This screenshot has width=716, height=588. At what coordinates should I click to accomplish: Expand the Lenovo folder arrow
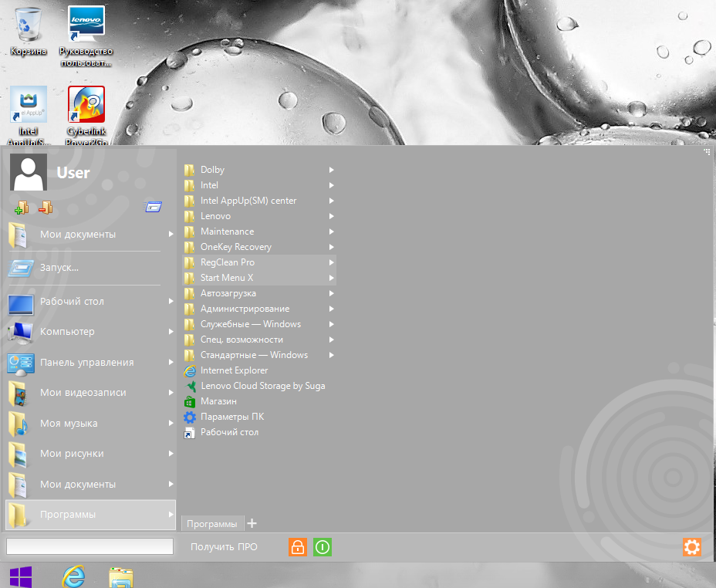tap(332, 216)
